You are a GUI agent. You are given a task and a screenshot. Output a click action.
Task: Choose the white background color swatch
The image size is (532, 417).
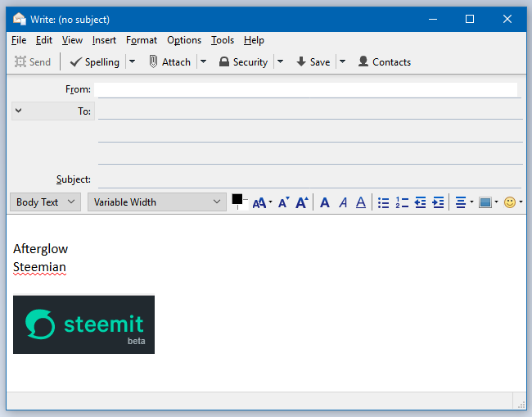pyautogui.click(x=244, y=205)
